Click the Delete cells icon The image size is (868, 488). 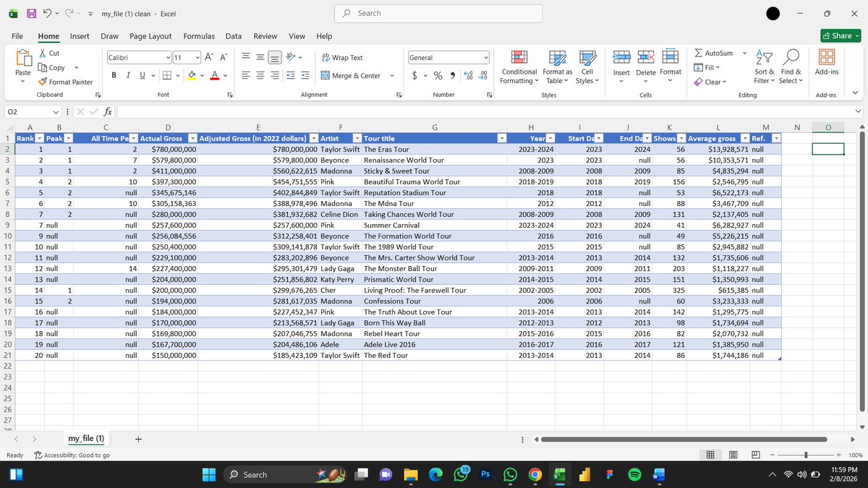point(646,58)
